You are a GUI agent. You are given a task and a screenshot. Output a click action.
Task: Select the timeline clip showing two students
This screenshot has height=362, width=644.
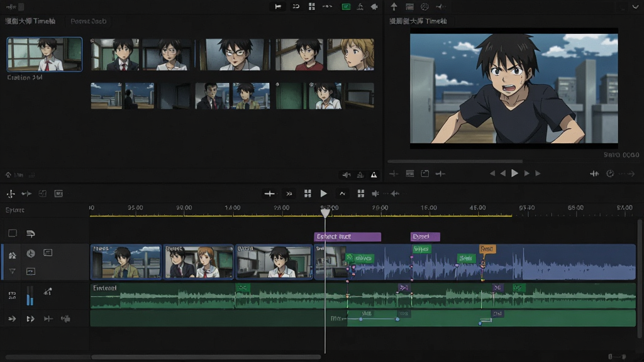tap(199, 262)
